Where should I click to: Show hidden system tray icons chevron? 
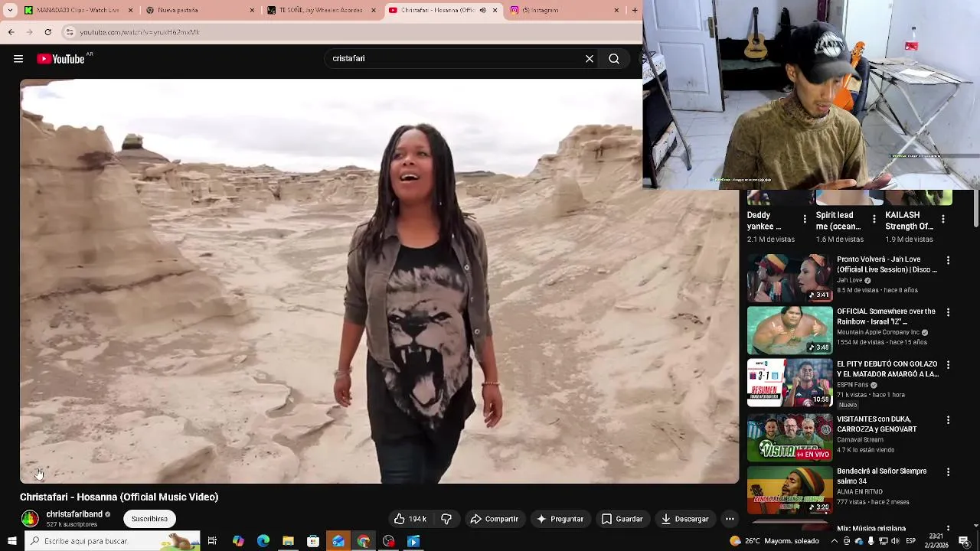pos(835,541)
